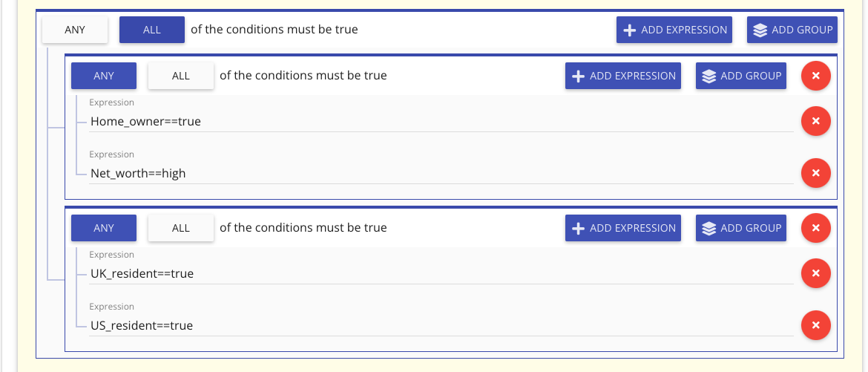The height and width of the screenshot is (372, 868).
Task: Delete the second nested condition group
Action: [x=815, y=228]
